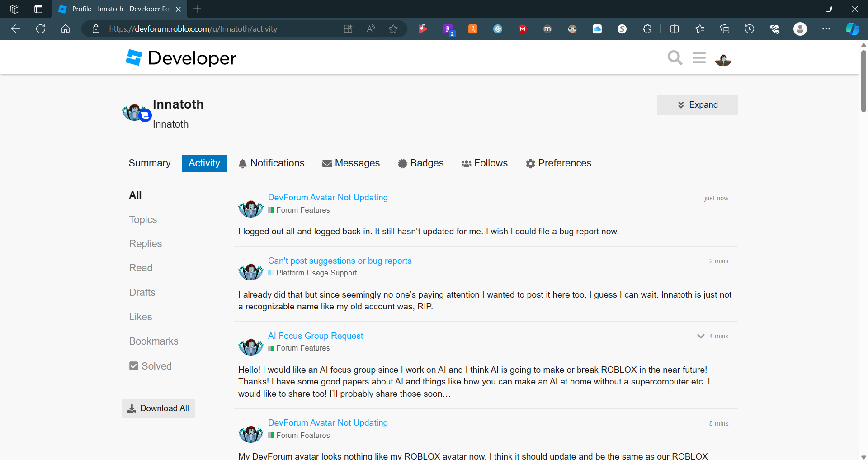
Task: Open the browser Extensions puzzle menu
Action: click(646, 28)
